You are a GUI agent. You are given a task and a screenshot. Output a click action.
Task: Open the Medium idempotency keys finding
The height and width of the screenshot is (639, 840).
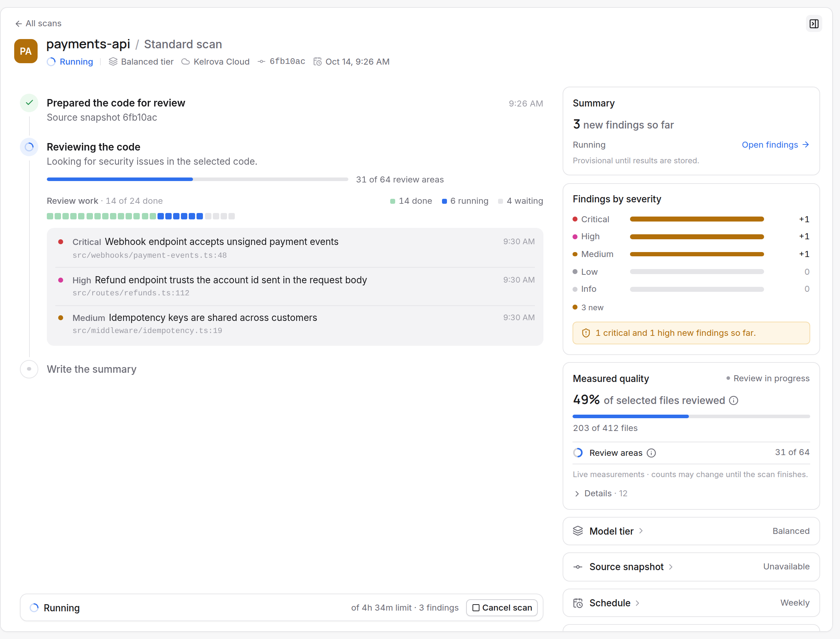click(295, 324)
